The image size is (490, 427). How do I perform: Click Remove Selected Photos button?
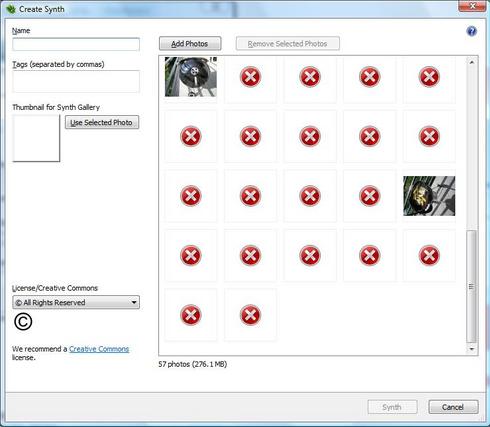coord(288,44)
